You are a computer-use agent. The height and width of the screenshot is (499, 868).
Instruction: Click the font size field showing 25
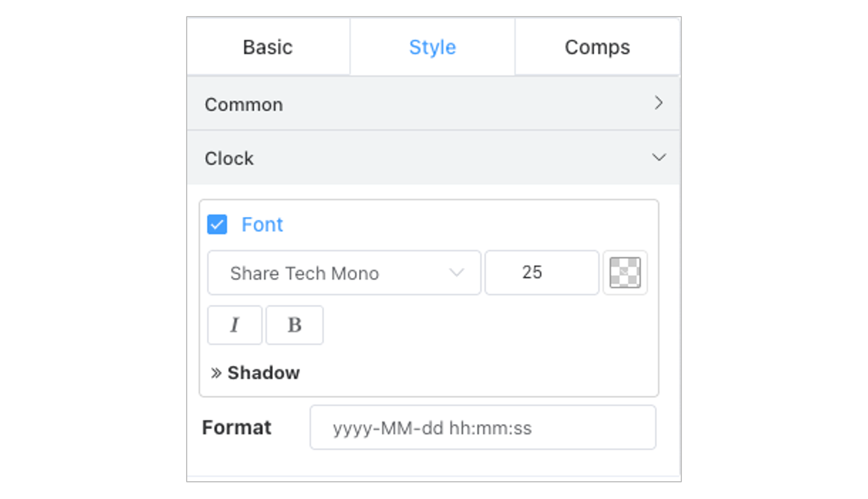coord(542,273)
